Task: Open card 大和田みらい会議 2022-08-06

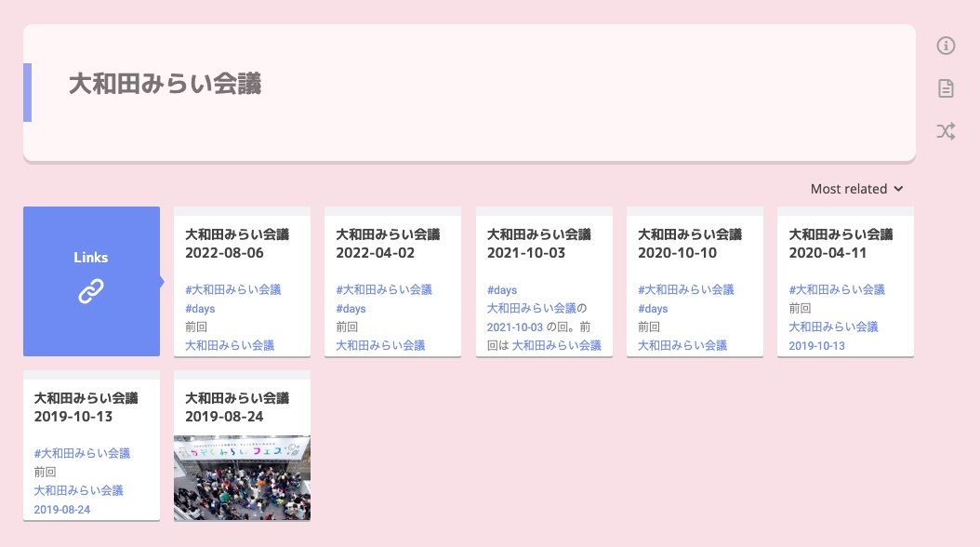Action: coord(242,281)
